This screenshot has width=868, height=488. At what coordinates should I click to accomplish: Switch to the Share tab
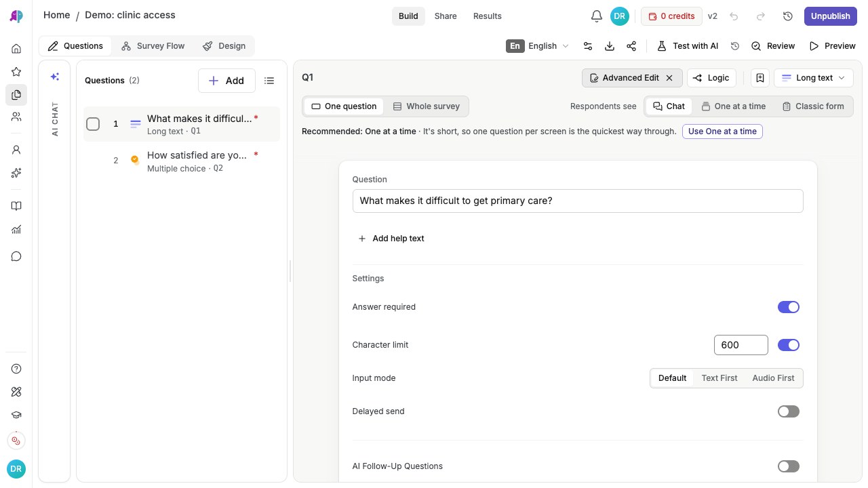(x=446, y=16)
